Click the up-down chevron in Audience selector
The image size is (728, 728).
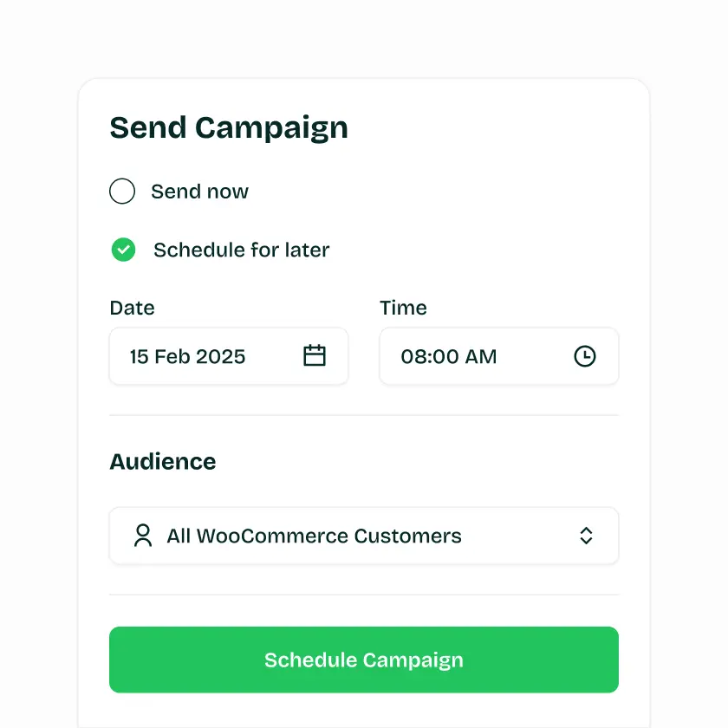point(586,536)
